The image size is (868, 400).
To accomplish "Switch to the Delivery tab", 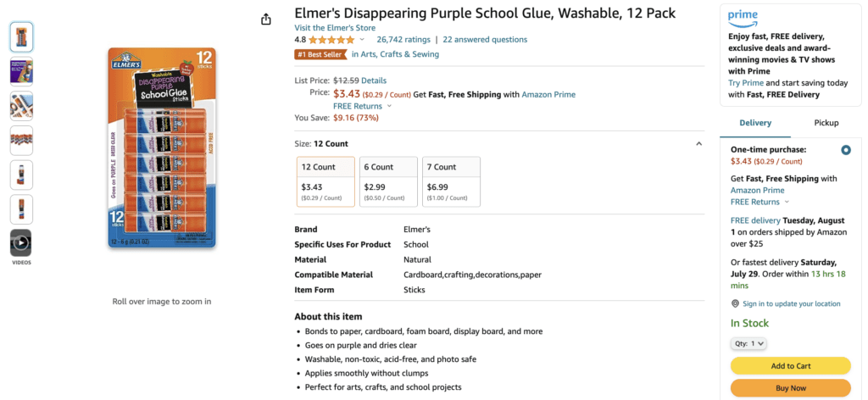I will tap(755, 123).
